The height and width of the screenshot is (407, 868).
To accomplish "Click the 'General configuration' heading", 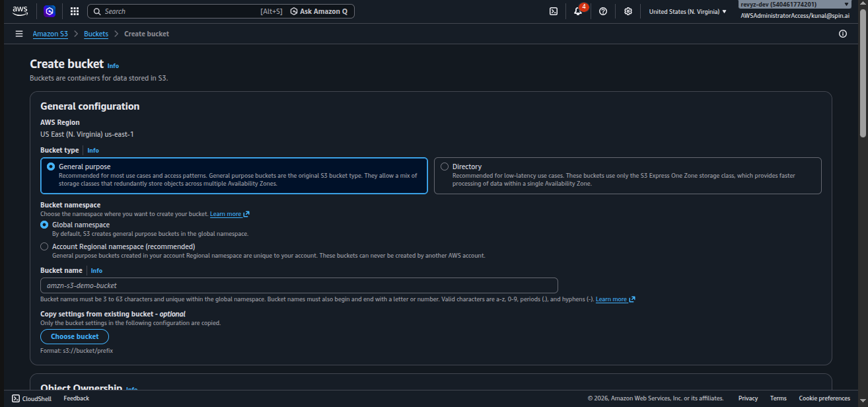I will pyautogui.click(x=90, y=106).
